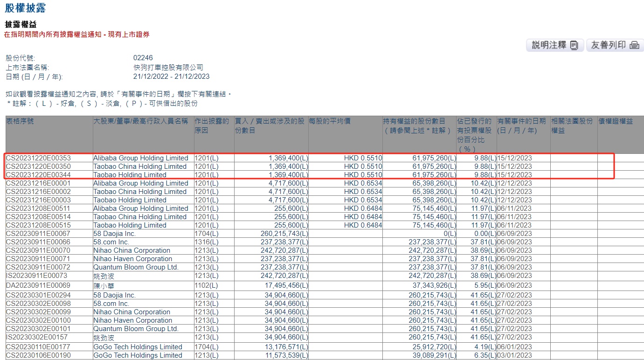Open date link 12/12/2023 in row CS20231216E00002
The width and height of the screenshot is (644, 360).
click(x=514, y=192)
